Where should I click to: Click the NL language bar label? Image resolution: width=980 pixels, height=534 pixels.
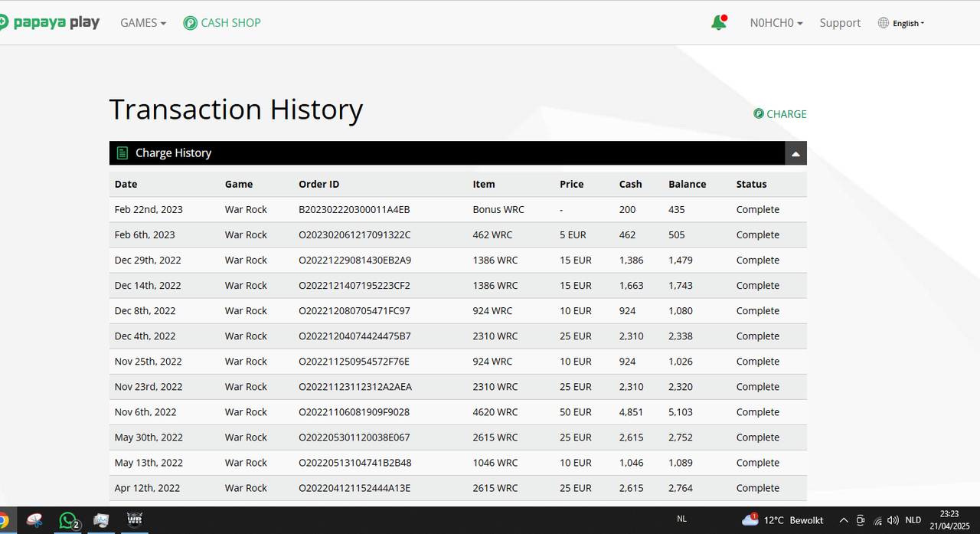coord(681,519)
